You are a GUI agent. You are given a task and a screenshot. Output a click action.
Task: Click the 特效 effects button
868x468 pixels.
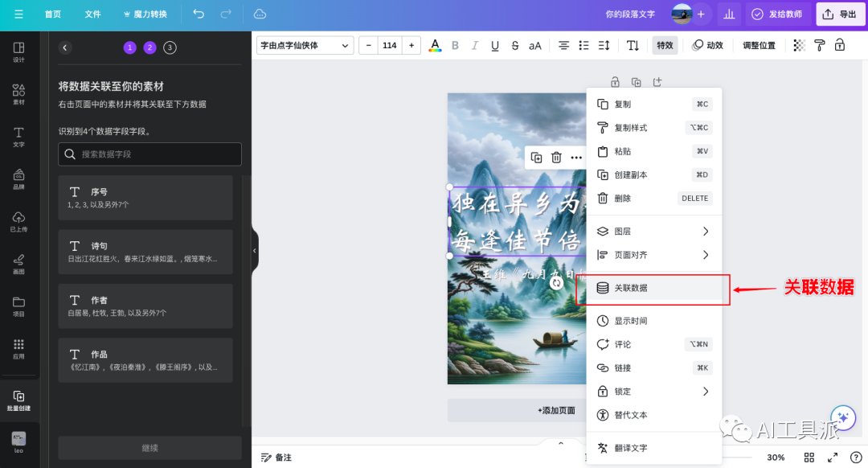665,45
